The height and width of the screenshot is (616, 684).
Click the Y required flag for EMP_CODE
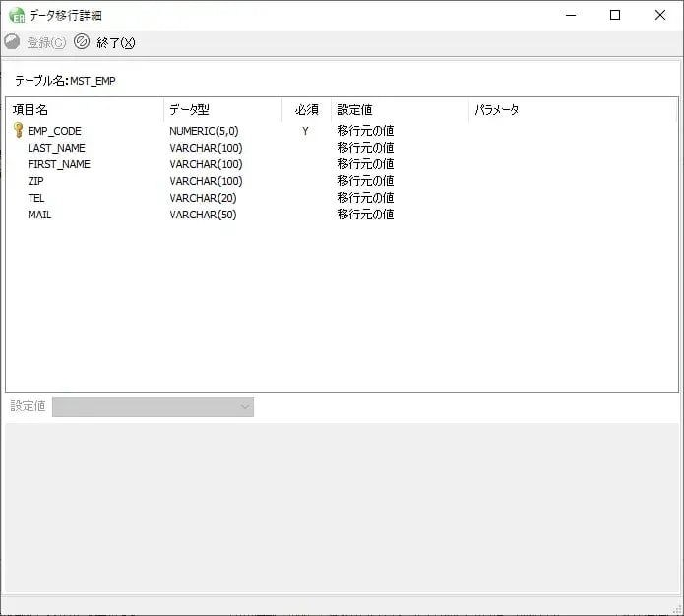click(x=305, y=131)
